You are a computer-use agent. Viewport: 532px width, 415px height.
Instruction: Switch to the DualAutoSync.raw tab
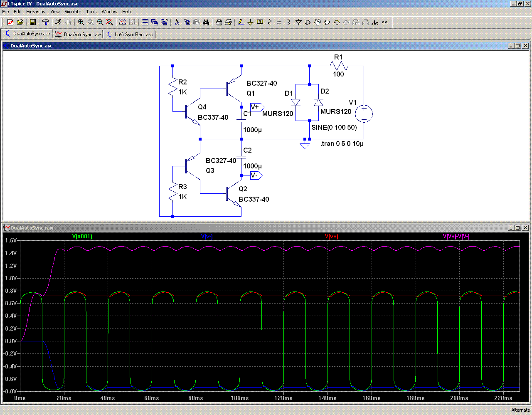79,35
